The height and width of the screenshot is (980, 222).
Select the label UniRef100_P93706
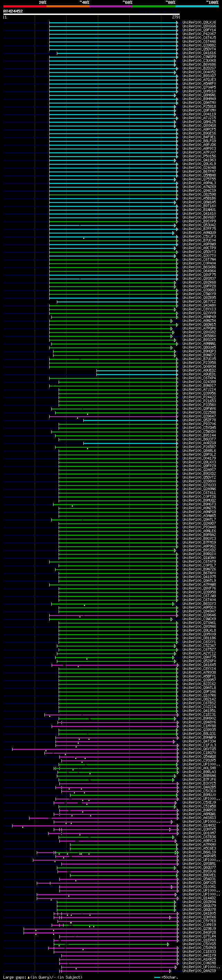(199, 424)
